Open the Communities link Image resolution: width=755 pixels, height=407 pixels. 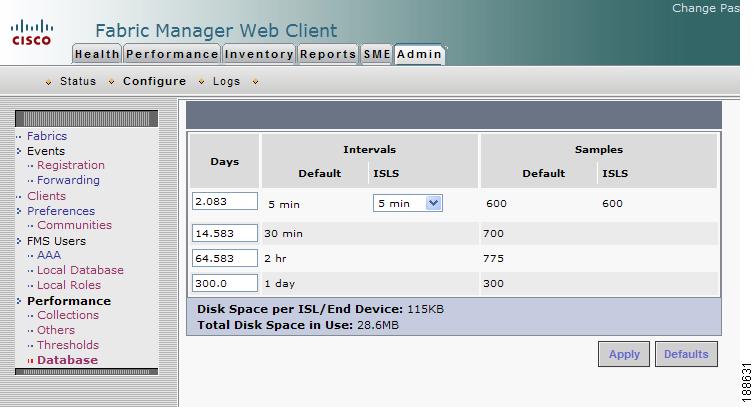click(74, 225)
